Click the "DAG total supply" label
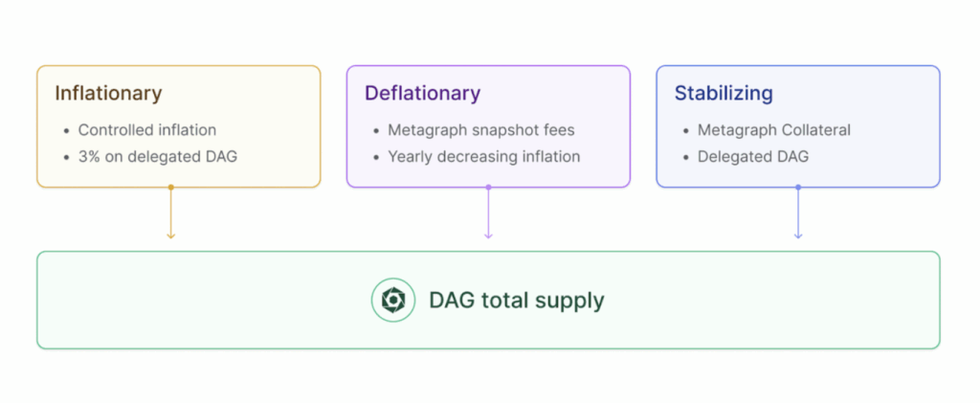The height and width of the screenshot is (403, 980). point(517,301)
